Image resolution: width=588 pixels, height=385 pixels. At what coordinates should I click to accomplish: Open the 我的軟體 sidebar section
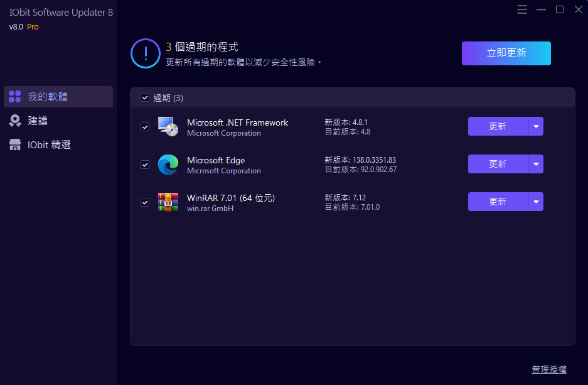[x=58, y=97]
